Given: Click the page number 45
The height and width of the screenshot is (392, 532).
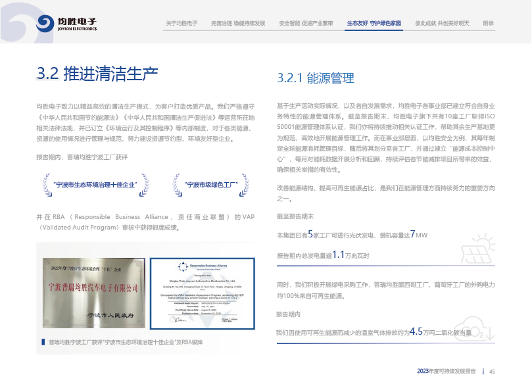Looking at the screenshot, I should [x=491, y=372].
